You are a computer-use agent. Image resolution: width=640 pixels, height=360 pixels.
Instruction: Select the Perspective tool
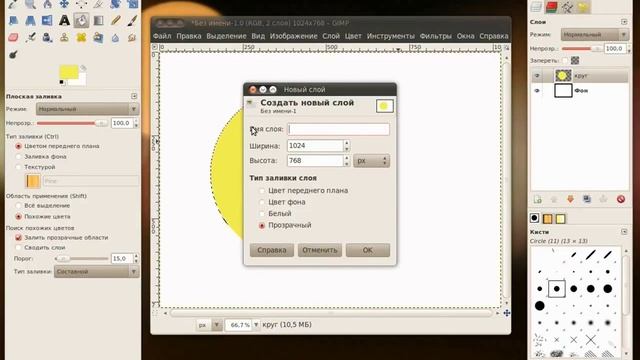point(30,20)
